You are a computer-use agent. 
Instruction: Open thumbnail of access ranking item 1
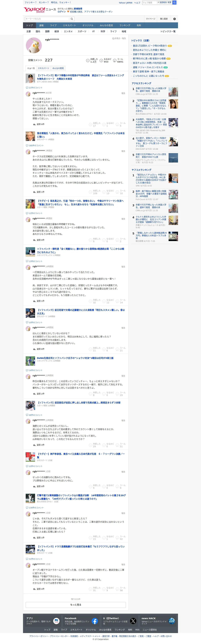click(x=173, y=92)
